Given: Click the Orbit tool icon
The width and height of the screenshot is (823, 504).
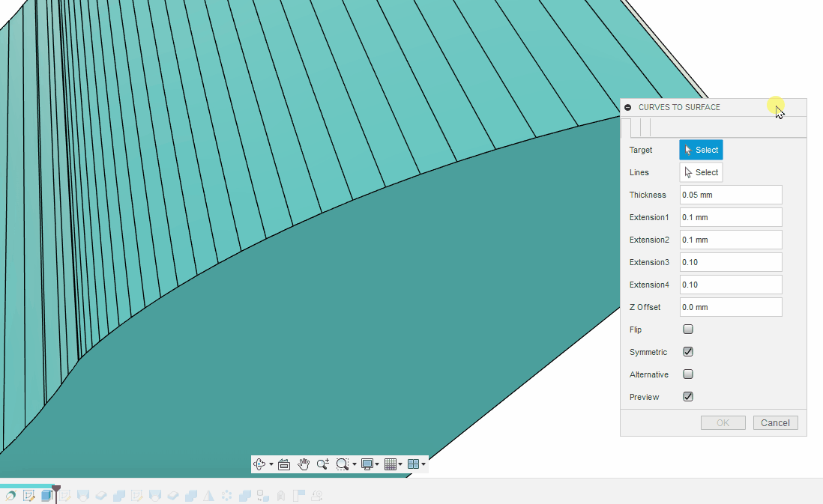Looking at the screenshot, I should point(260,464).
